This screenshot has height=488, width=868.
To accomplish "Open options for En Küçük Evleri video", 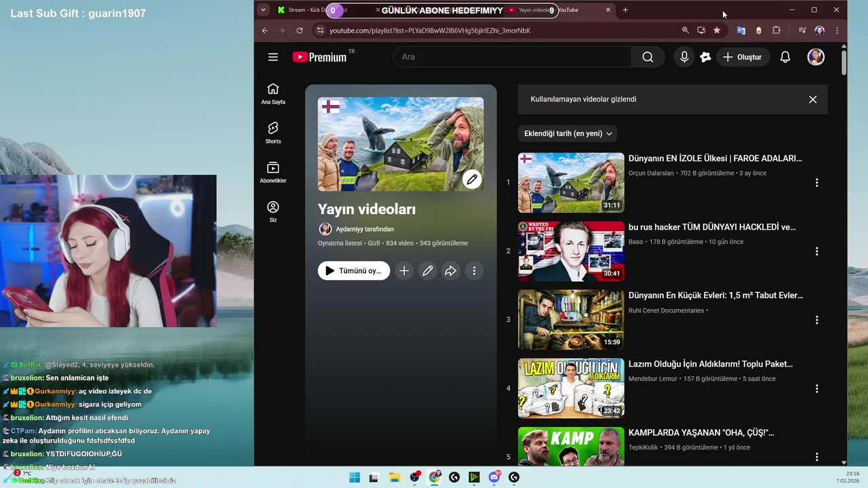I will tap(816, 320).
